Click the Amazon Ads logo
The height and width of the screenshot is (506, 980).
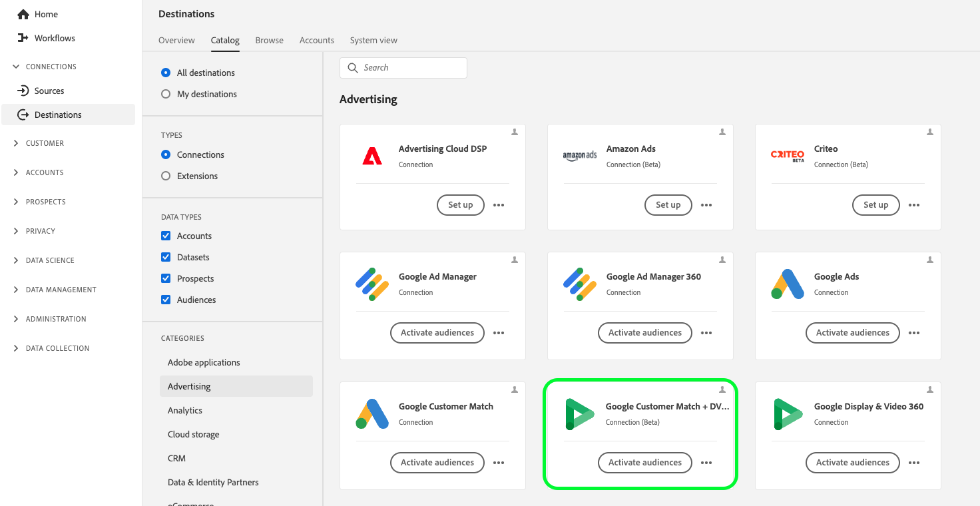580,156
